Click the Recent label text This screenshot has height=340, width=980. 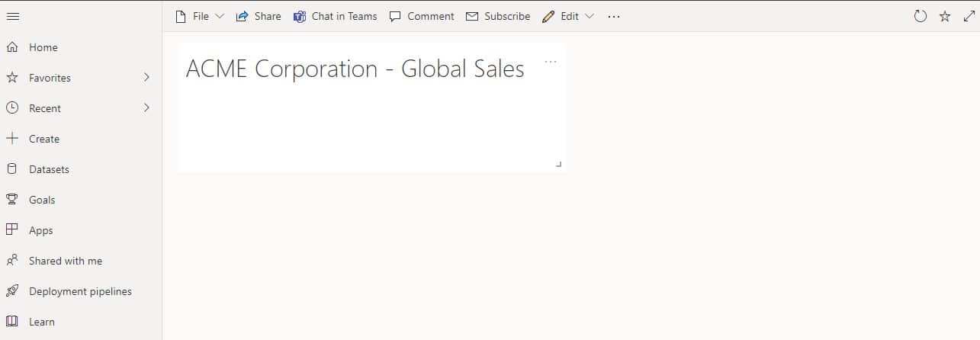(45, 108)
